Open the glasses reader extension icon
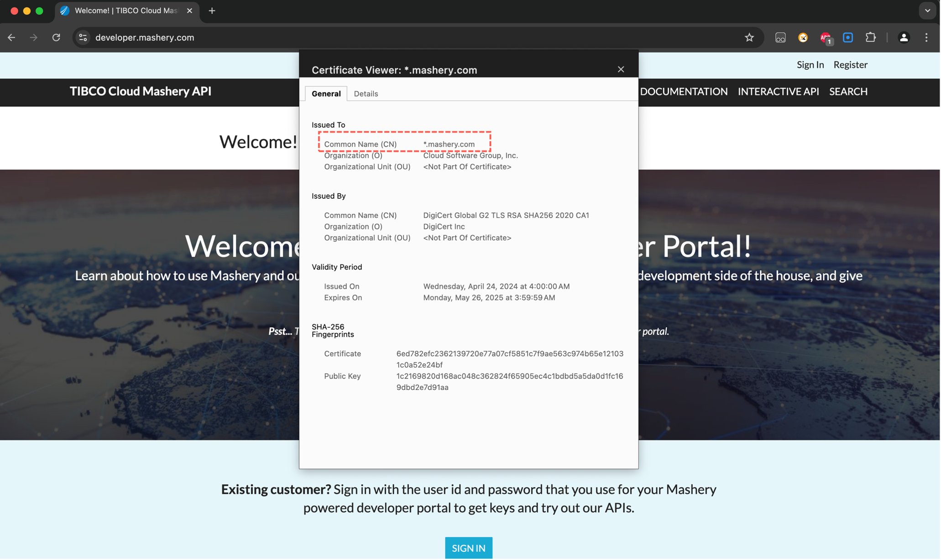 point(780,38)
